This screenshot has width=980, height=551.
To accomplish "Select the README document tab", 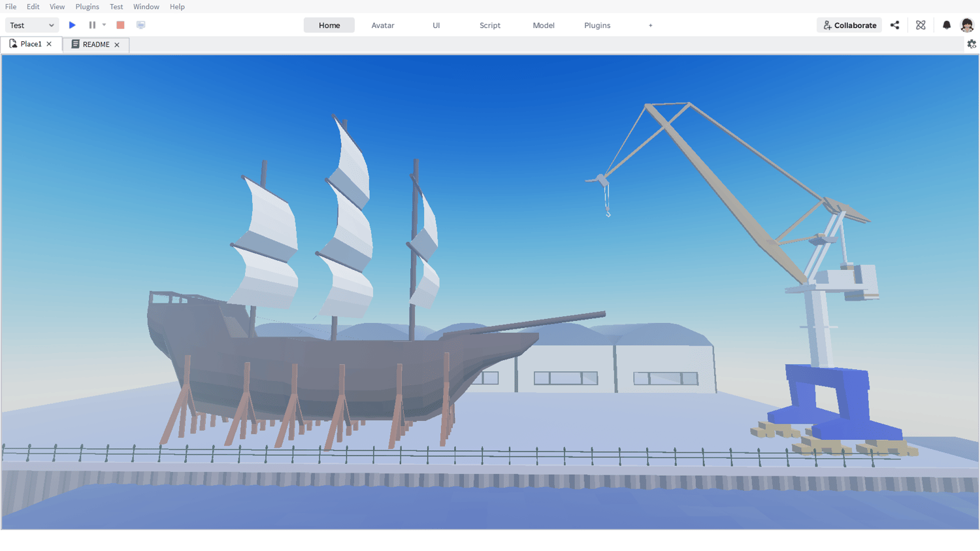I will coord(95,44).
